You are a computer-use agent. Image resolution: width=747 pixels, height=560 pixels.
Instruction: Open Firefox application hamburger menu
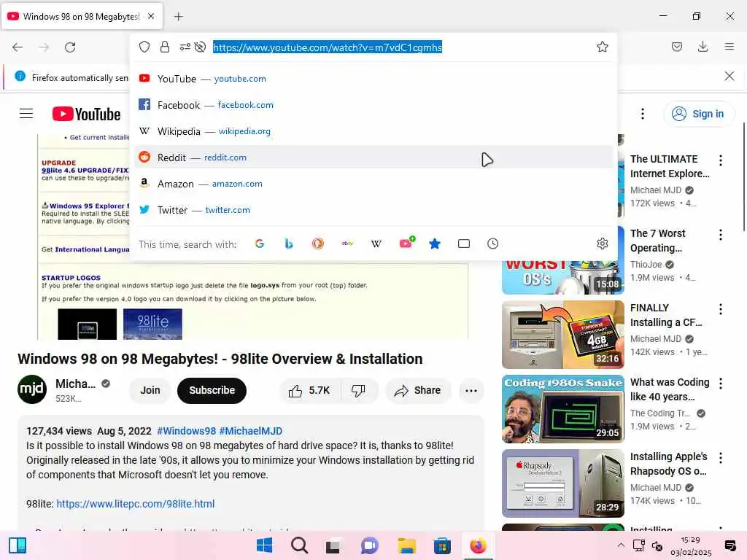click(x=729, y=47)
